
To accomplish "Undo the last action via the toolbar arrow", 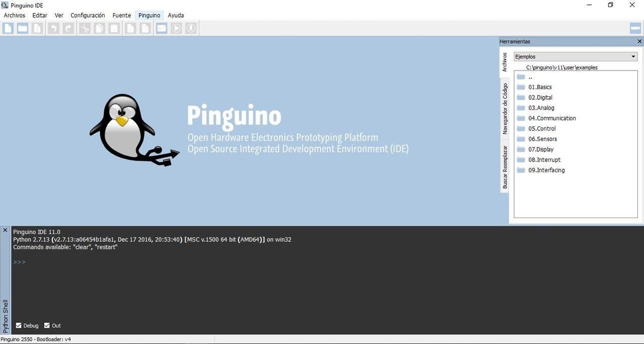I will point(52,28).
